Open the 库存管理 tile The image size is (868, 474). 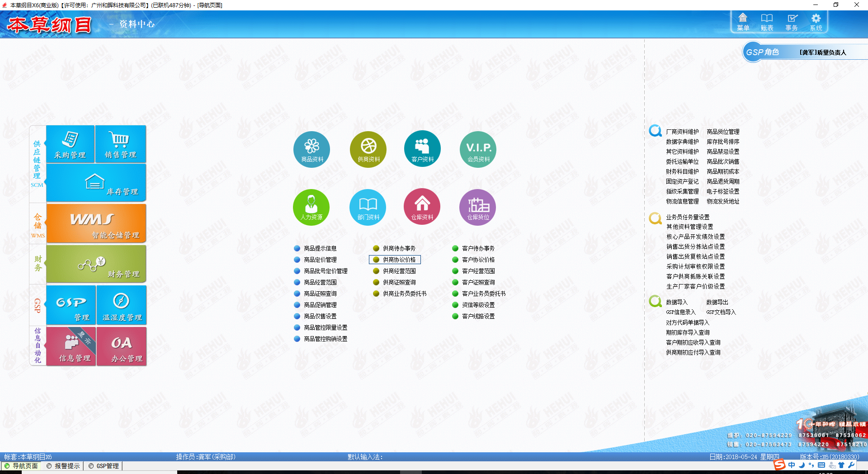coord(96,183)
